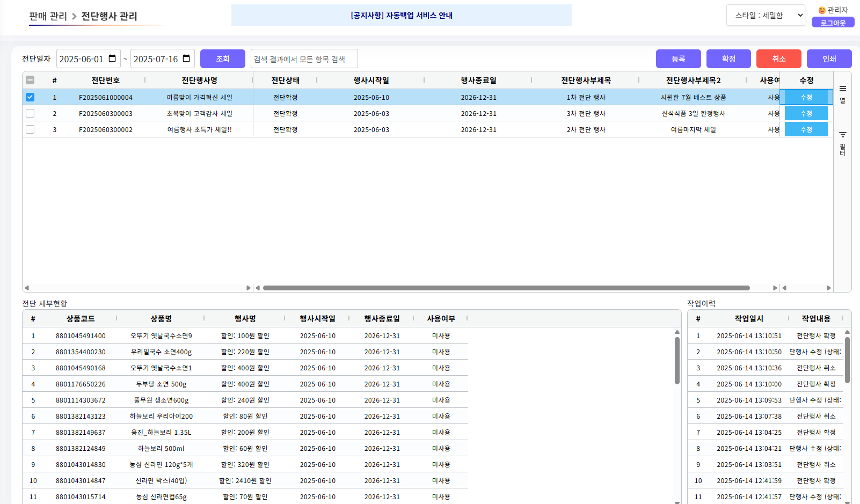Viewport: 860px width, 504px height.
Task: Click the red 취소 button
Action: (778, 59)
